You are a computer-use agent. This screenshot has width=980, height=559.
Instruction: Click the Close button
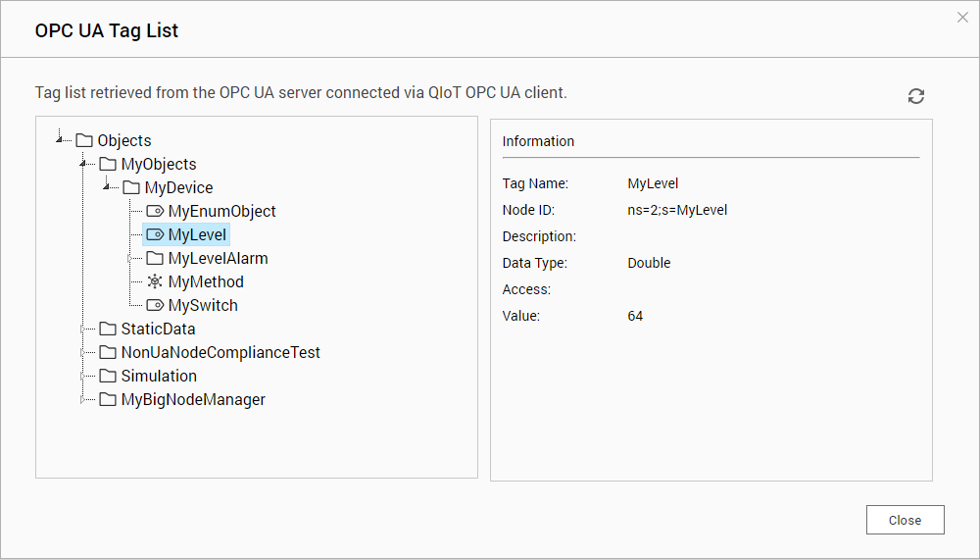pos(905,520)
